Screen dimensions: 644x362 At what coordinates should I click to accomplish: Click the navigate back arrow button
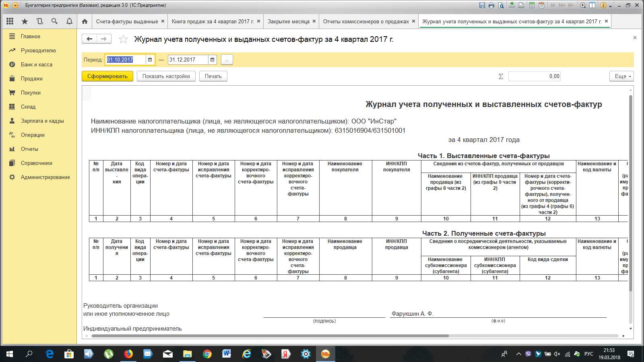tap(89, 39)
